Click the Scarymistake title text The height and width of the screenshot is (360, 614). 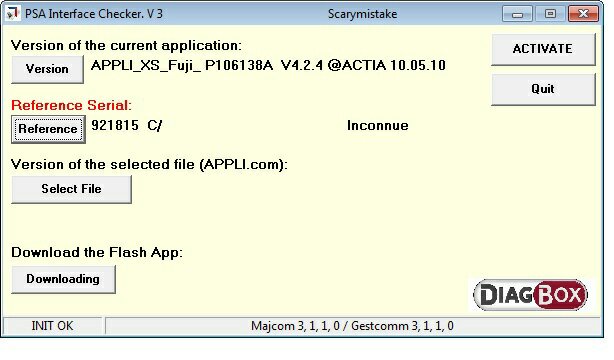[362, 14]
